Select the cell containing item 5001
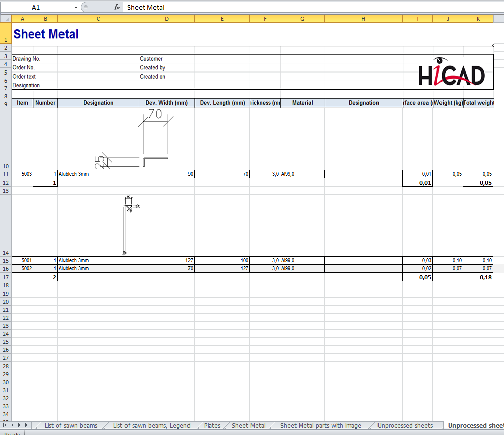 click(22, 260)
